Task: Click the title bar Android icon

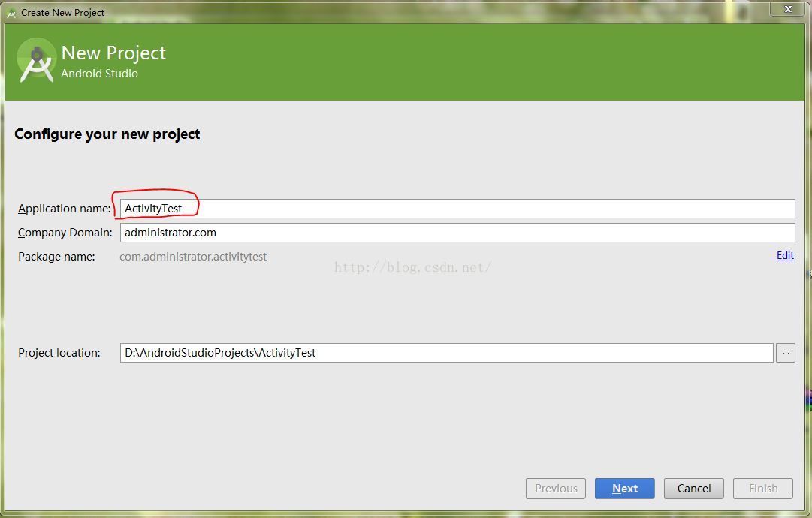Action: 11,13
